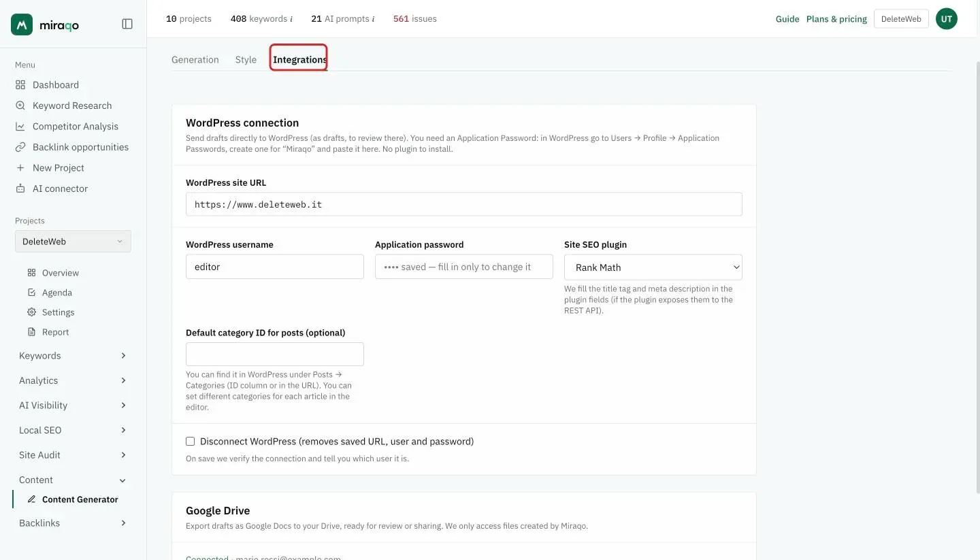Screen dimensions: 980x560
Task: Click the Report document icon
Action: (31, 332)
